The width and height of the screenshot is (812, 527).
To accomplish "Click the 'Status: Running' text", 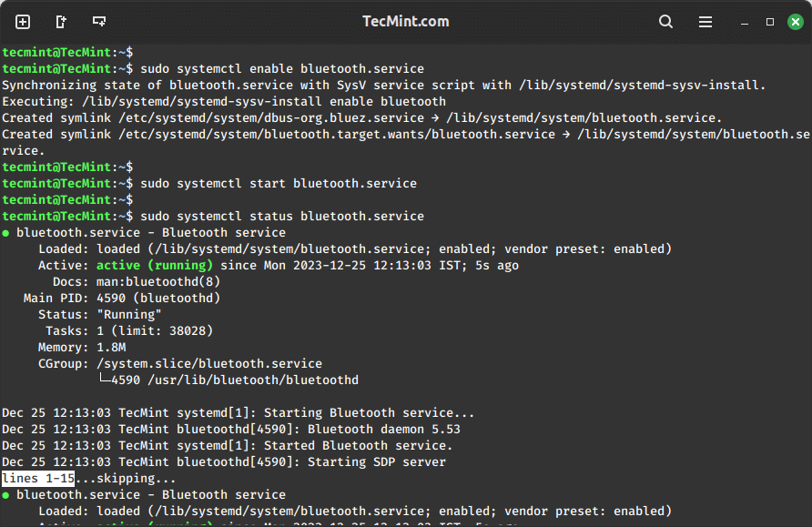I will [x=100, y=314].
